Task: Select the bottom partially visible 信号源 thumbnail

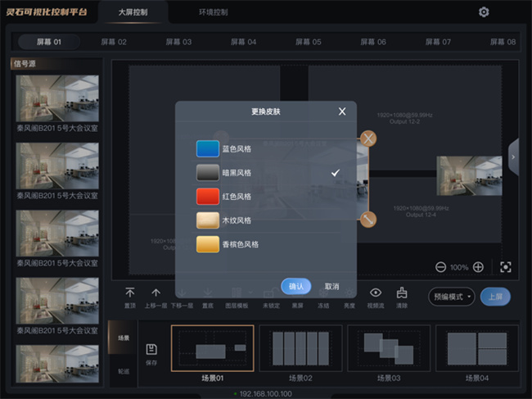Action: pyautogui.click(x=57, y=364)
